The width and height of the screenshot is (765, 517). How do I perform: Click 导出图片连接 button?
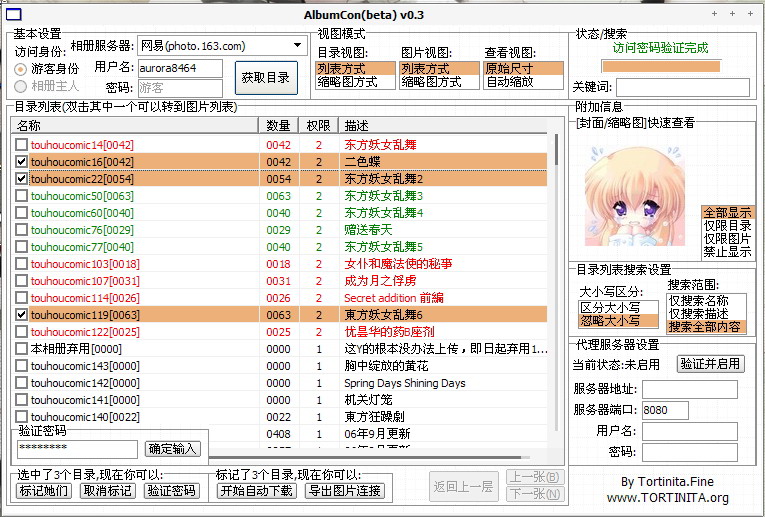pos(344,491)
